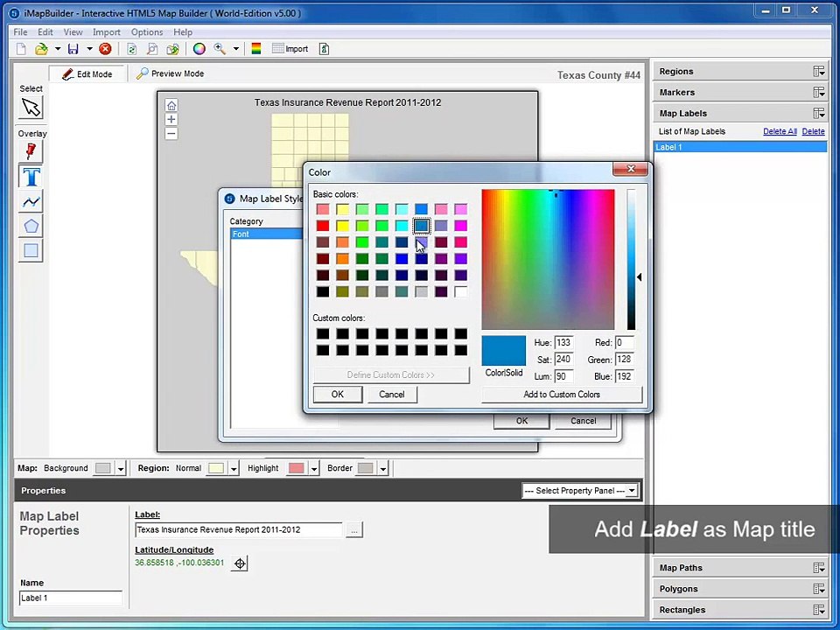Click Cancel in Map Label Style dialog
Image resolution: width=840 pixels, height=630 pixels.
(x=583, y=421)
